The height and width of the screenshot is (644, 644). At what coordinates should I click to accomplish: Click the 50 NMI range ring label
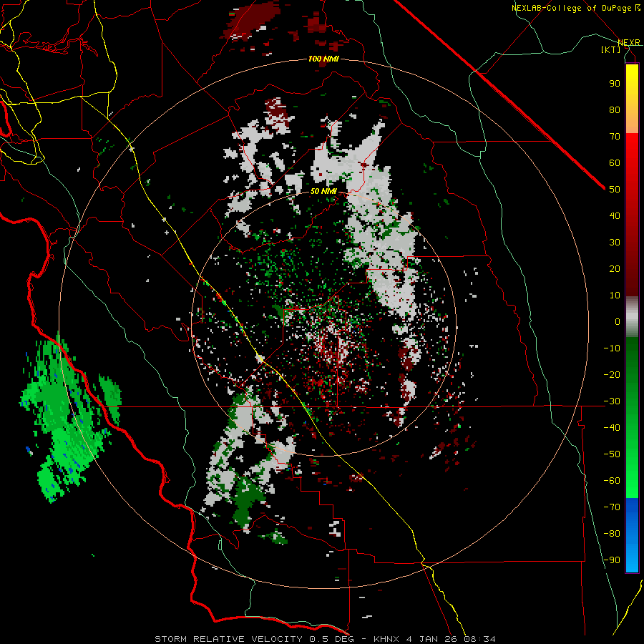[323, 191]
